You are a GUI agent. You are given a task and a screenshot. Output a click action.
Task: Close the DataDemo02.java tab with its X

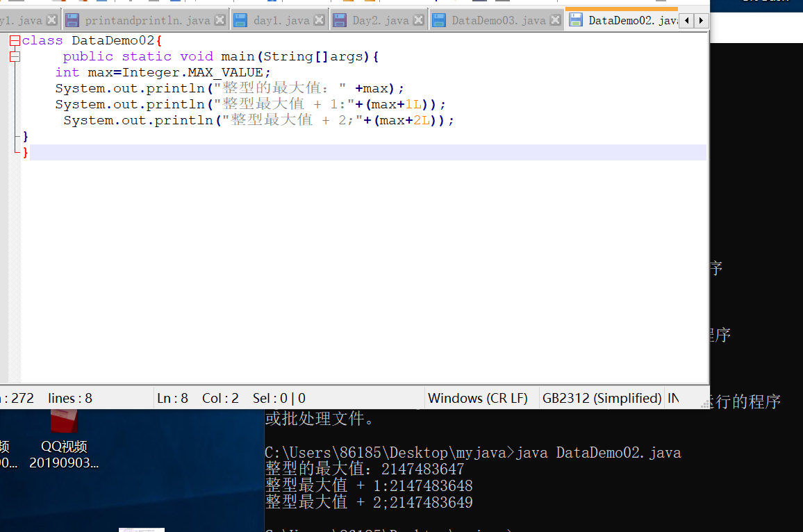click(677, 20)
